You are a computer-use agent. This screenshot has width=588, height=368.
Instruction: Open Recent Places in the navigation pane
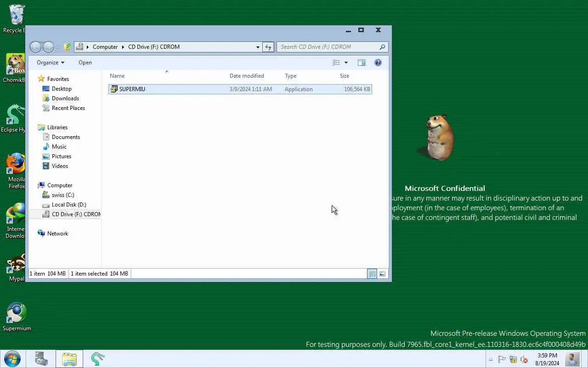[x=68, y=108]
